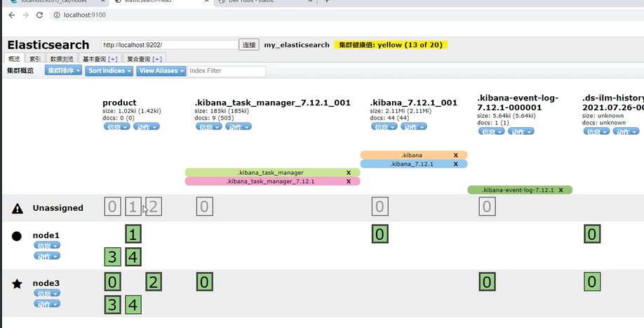This screenshot has width=644, height=328.
Task: Click the 连接 connect button
Action: pyautogui.click(x=249, y=45)
